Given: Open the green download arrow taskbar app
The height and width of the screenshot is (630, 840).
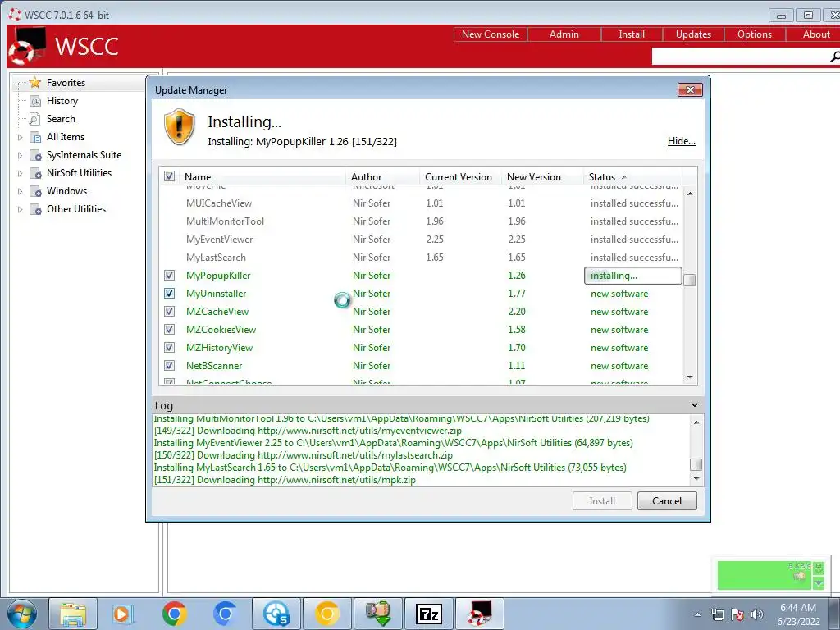Looking at the screenshot, I should pyautogui.click(x=377, y=614).
